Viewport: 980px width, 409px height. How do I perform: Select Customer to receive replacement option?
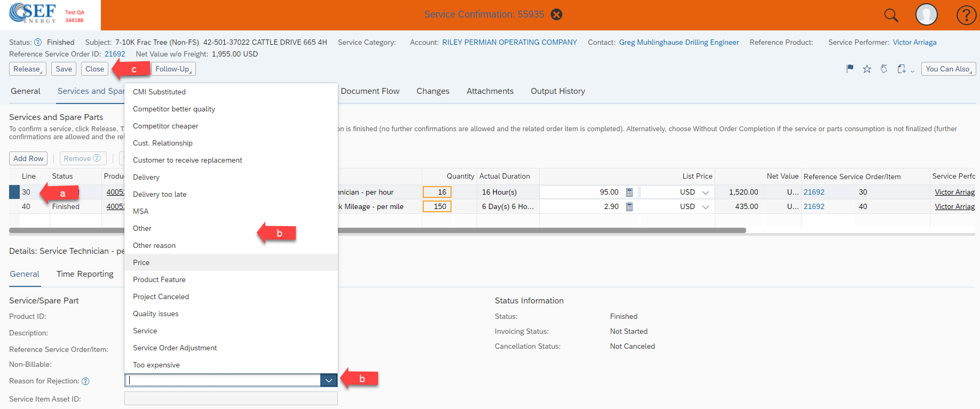coord(231,160)
